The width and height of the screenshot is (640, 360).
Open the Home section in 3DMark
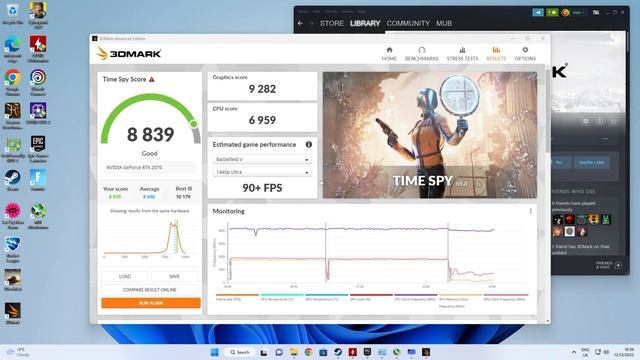pos(389,53)
